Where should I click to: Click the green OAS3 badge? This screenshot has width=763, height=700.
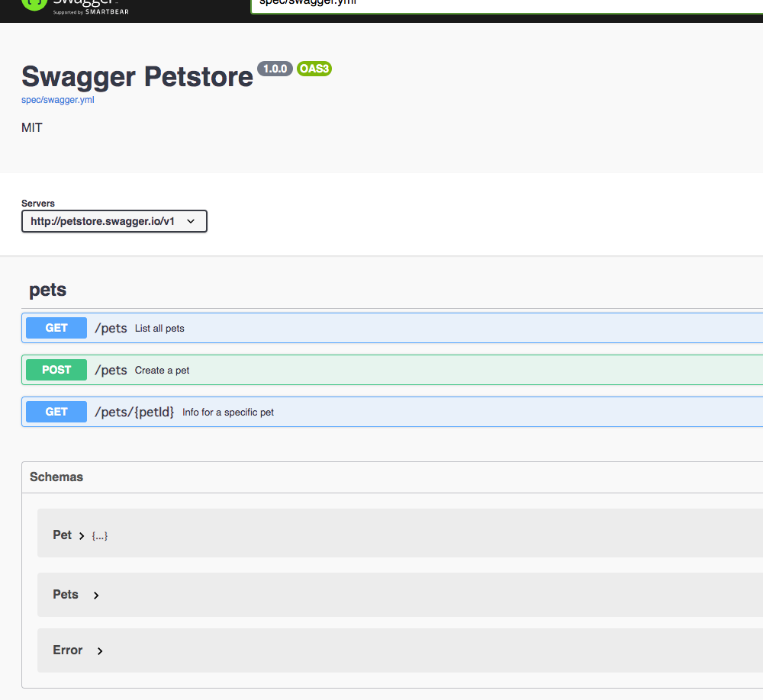(x=314, y=68)
